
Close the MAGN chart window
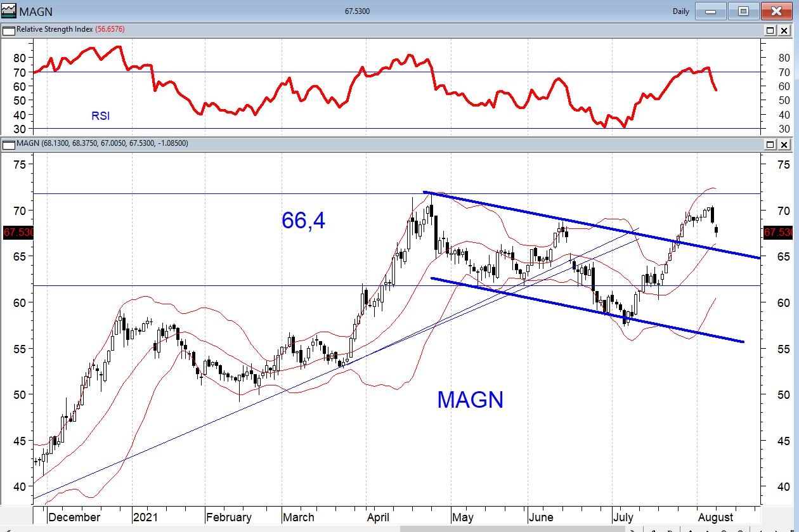point(776,11)
